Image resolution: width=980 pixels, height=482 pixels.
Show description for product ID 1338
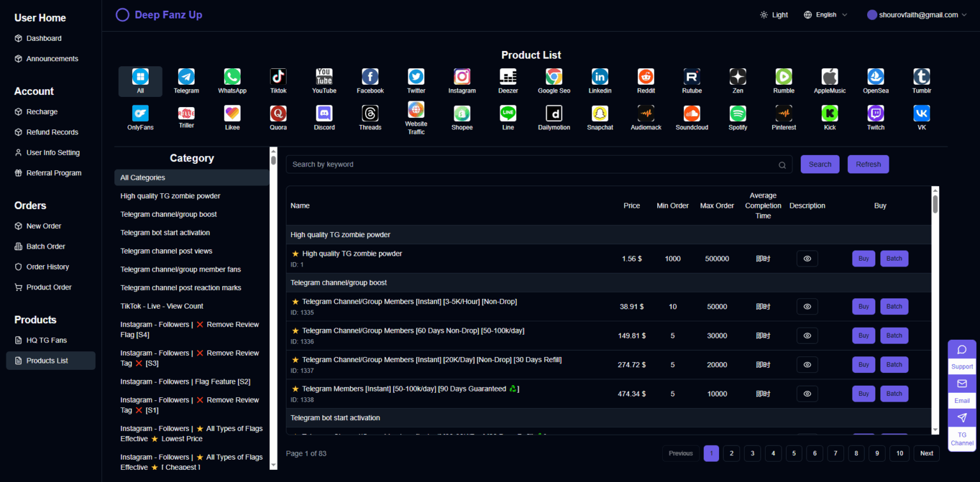[x=807, y=393]
